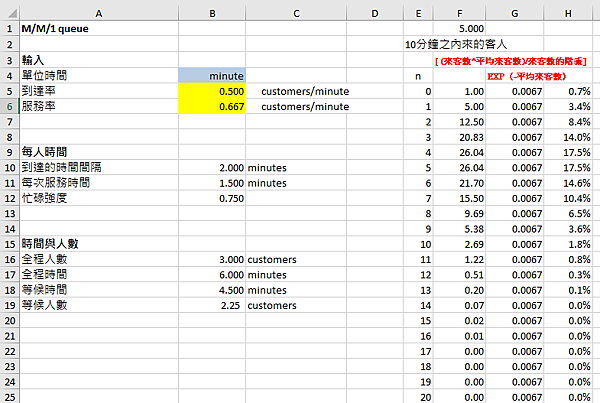Click the 21.70 value for n=6
The height and width of the screenshot is (403, 600).
471,183
